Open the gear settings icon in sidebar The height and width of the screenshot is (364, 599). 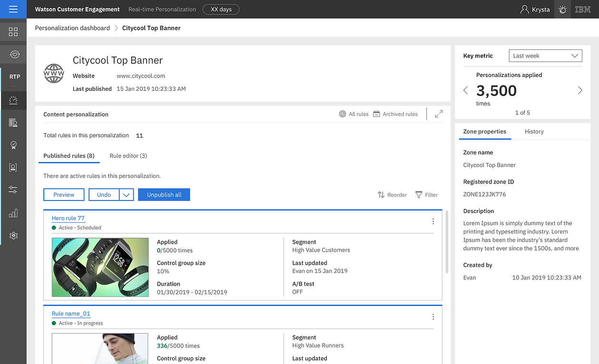13,235
